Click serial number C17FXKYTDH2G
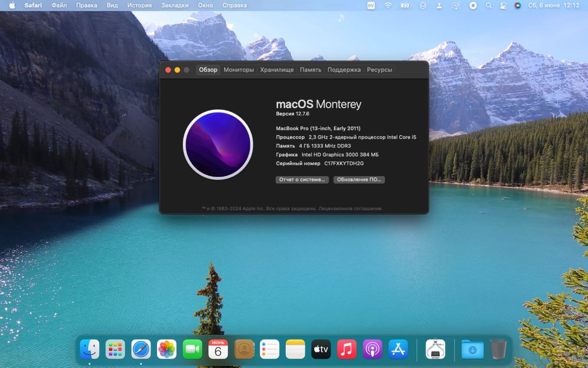 (344, 163)
